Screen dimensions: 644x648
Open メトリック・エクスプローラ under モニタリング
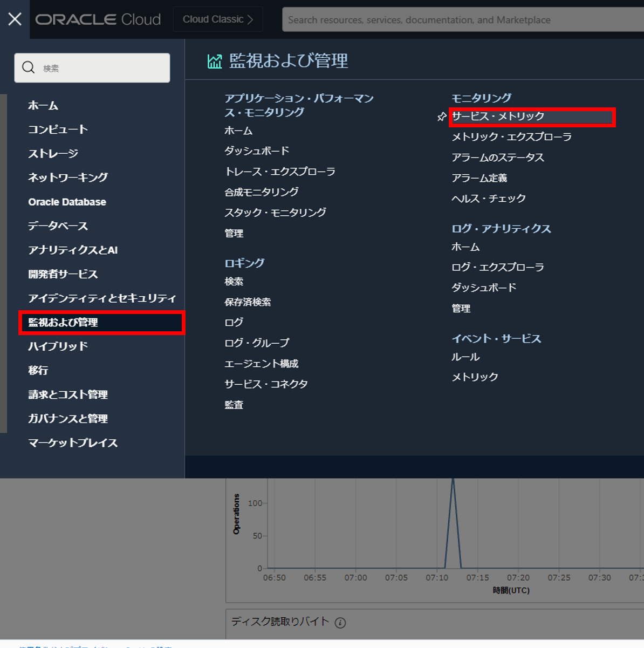512,137
